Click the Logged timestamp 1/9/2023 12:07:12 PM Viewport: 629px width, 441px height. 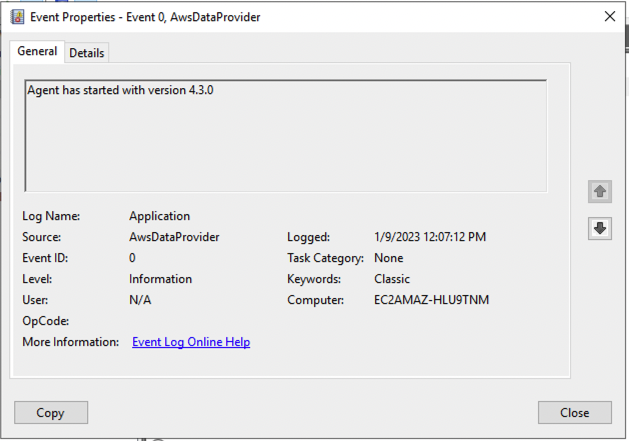(x=429, y=237)
